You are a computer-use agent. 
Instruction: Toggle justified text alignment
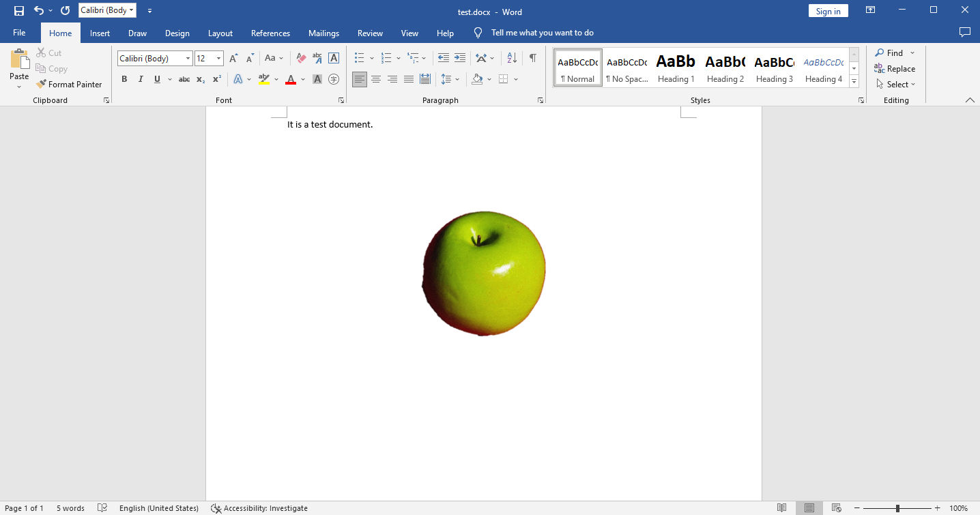click(x=408, y=79)
